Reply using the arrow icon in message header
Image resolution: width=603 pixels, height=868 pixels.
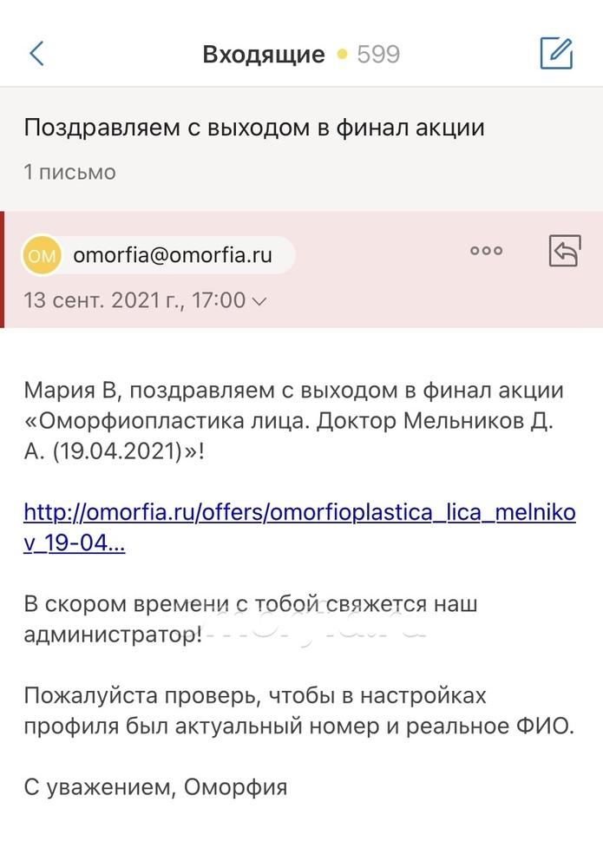pyautogui.click(x=565, y=251)
